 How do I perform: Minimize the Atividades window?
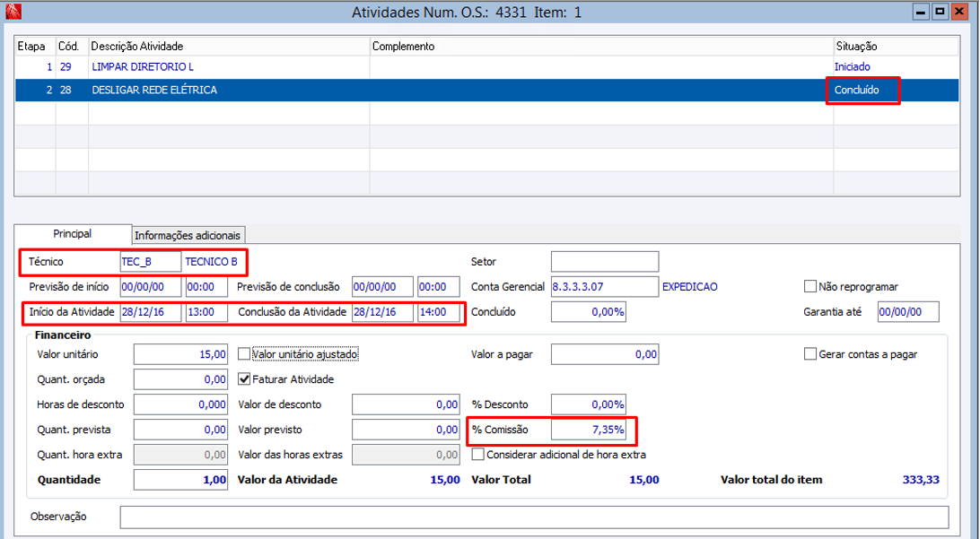coord(921,12)
